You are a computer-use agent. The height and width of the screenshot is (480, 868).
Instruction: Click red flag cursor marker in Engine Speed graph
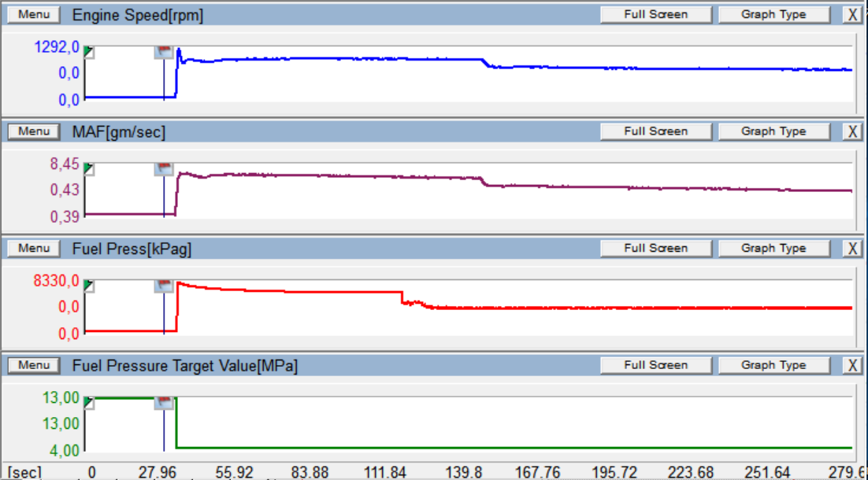(x=164, y=52)
